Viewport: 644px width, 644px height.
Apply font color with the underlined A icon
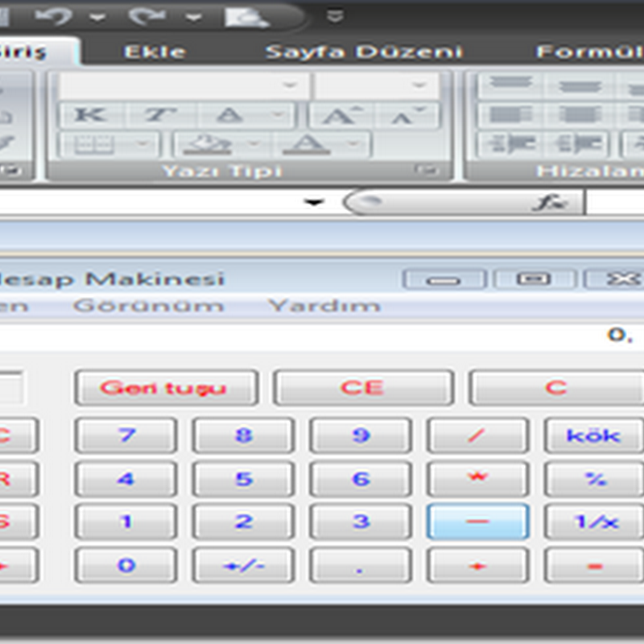click(306, 145)
